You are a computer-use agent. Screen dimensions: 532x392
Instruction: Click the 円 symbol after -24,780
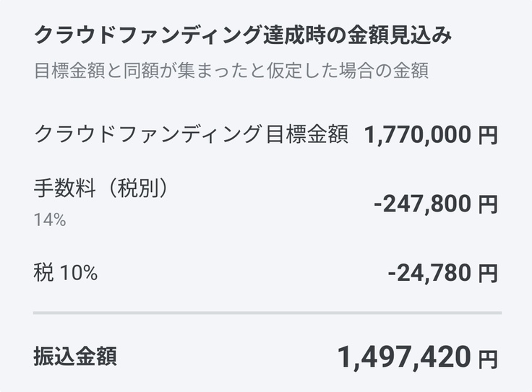[488, 274]
